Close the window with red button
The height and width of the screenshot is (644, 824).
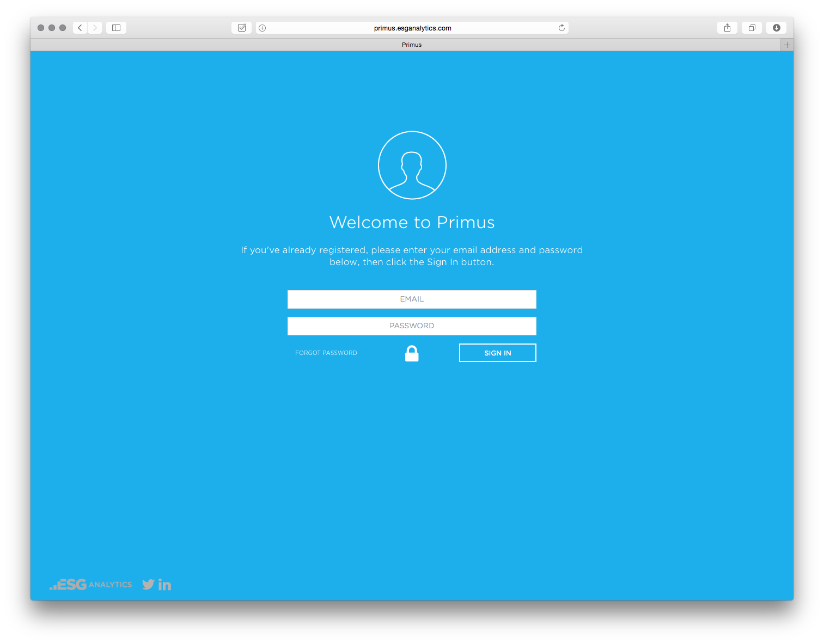(41, 28)
